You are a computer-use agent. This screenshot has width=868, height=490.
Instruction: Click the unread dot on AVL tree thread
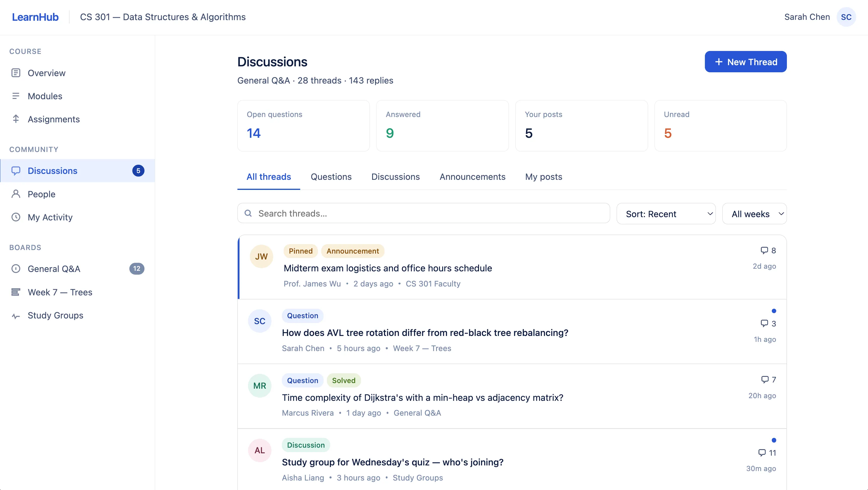(x=774, y=311)
